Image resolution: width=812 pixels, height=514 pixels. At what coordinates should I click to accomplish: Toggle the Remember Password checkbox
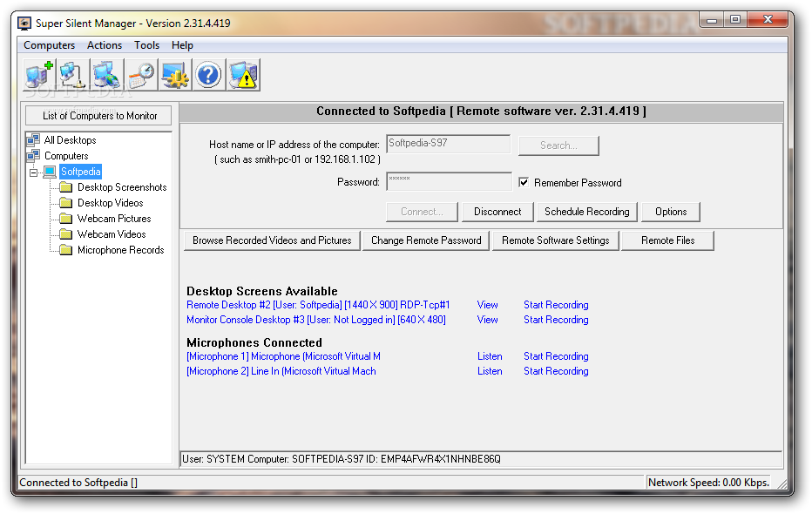point(524,182)
